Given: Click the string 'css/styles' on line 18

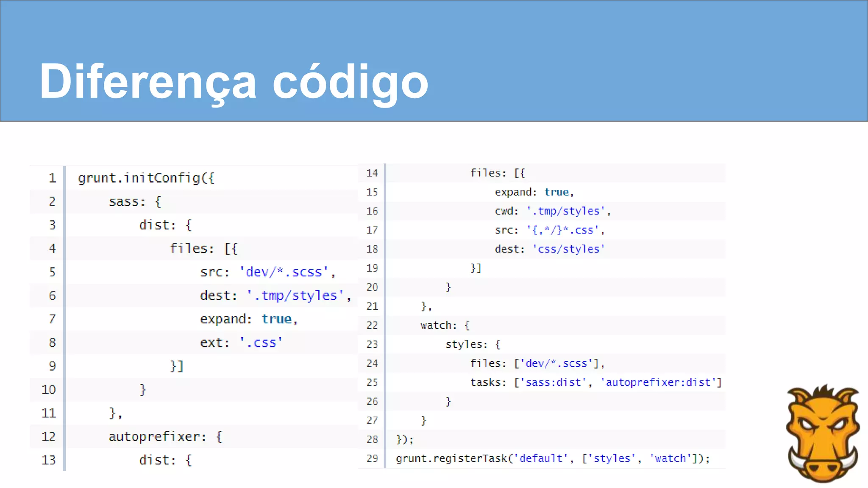Looking at the screenshot, I should [x=569, y=249].
